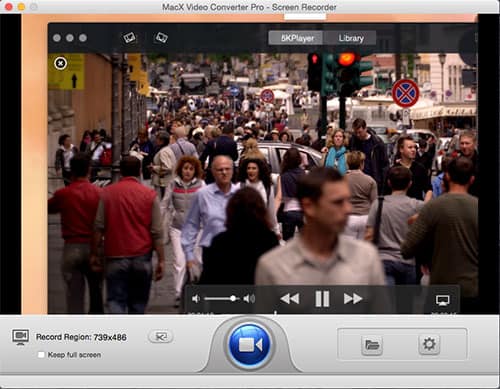The width and height of the screenshot is (500, 389).
Task: Click the second rotate image icon in 5KPlayer
Action: point(161,38)
